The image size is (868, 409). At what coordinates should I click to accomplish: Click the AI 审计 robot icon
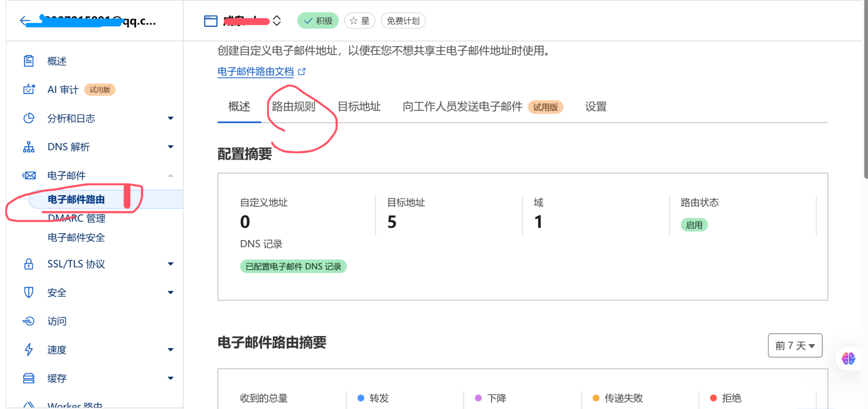point(29,90)
